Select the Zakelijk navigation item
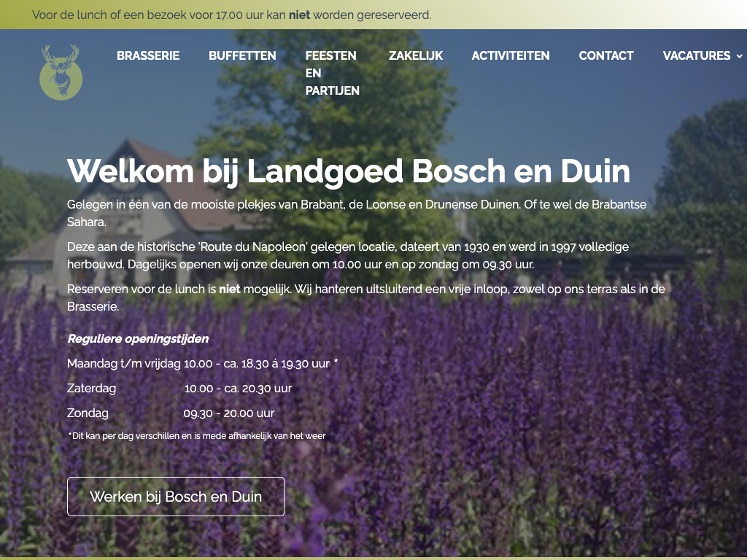Image resolution: width=747 pixels, height=560 pixels. pyautogui.click(x=416, y=55)
